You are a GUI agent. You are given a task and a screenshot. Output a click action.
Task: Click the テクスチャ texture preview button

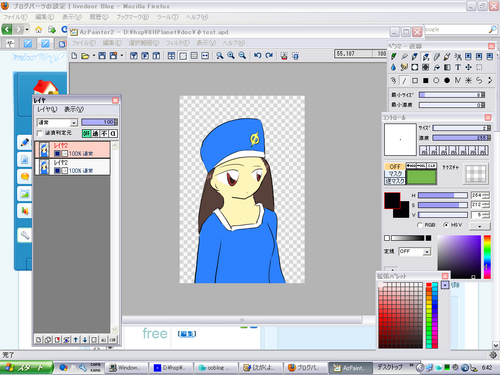pos(476,174)
